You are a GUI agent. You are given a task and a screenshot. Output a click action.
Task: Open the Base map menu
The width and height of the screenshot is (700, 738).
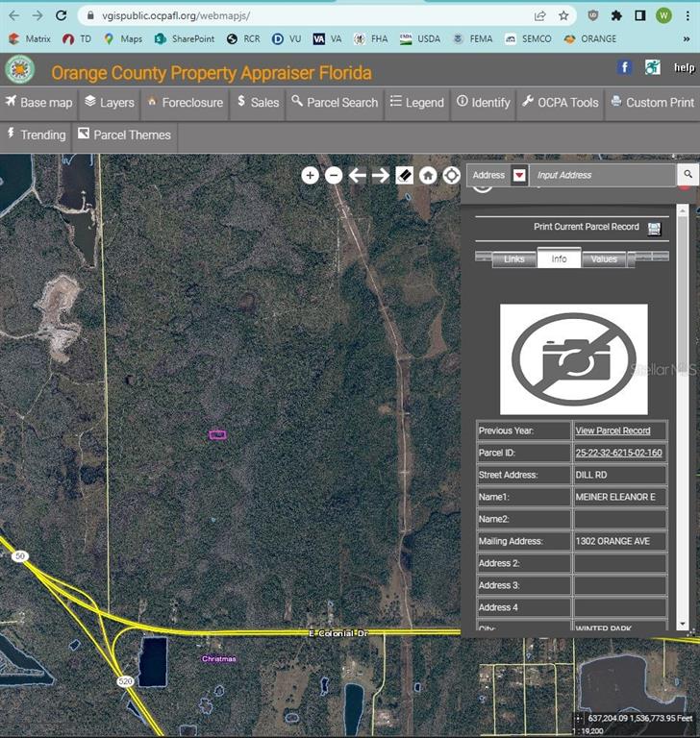point(38,102)
